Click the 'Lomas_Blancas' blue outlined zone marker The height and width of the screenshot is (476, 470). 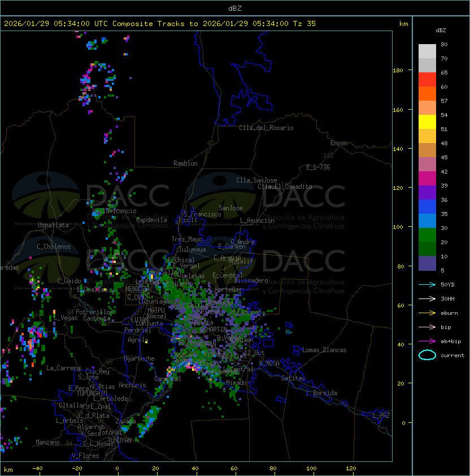297,350
